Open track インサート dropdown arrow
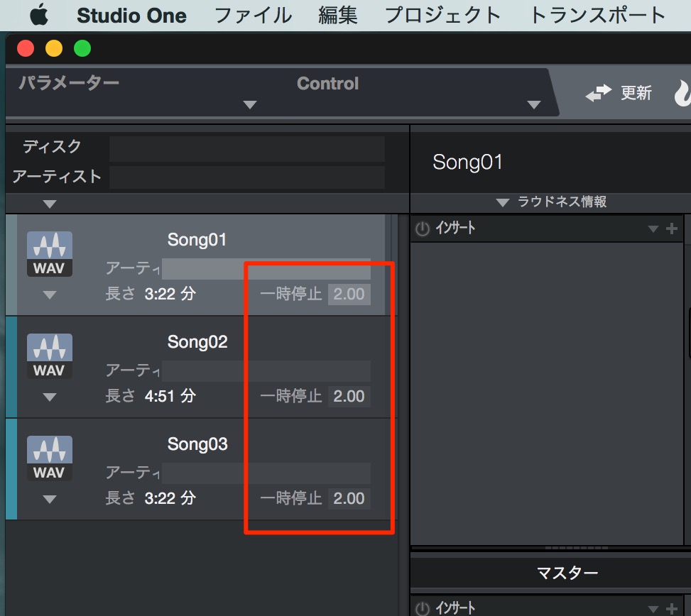691x616 pixels. pyautogui.click(x=653, y=229)
